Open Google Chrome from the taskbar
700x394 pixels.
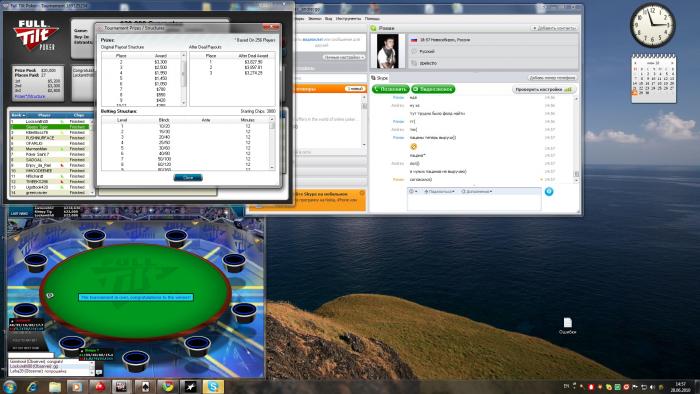167,386
